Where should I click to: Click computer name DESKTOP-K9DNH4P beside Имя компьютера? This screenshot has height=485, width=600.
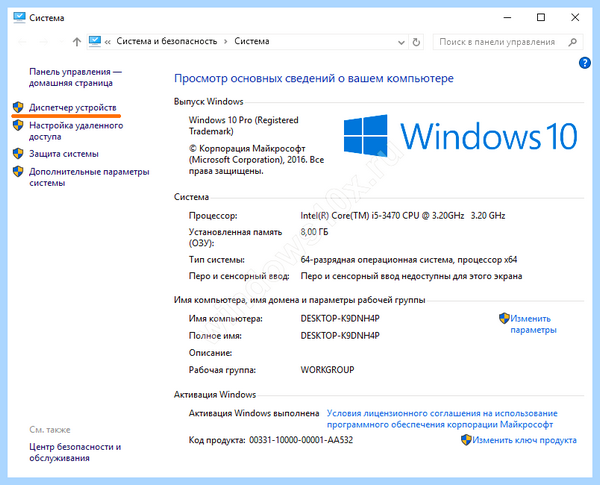340,318
